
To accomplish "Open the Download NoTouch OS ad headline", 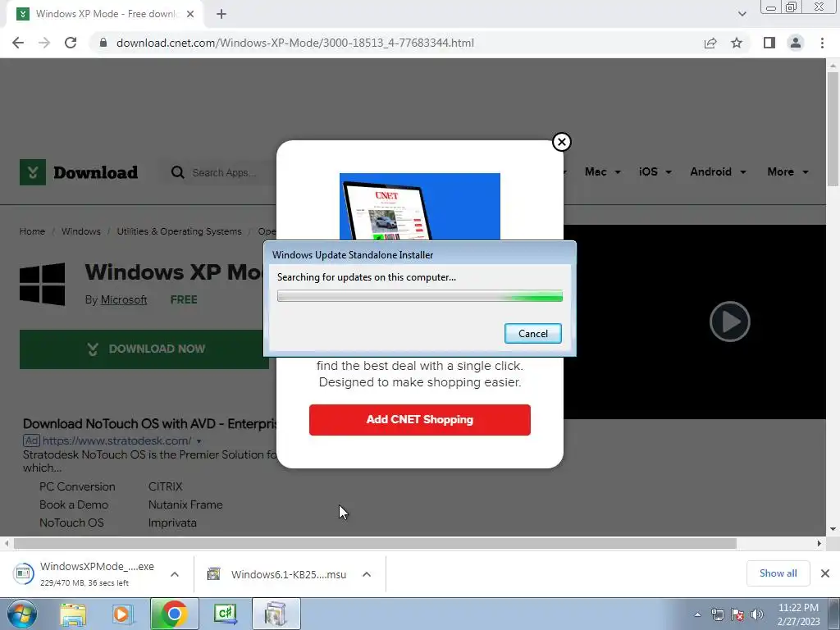I will coord(150,424).
